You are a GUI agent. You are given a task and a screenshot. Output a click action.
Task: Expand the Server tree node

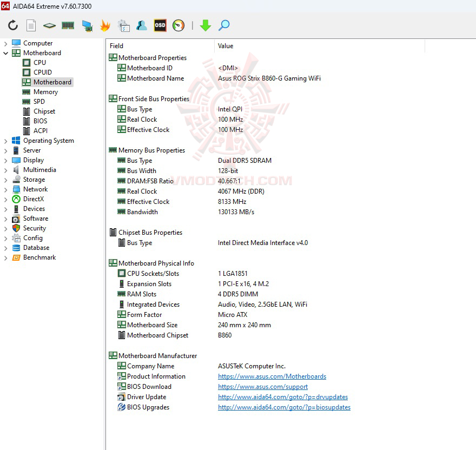click(x=5, y=150)
